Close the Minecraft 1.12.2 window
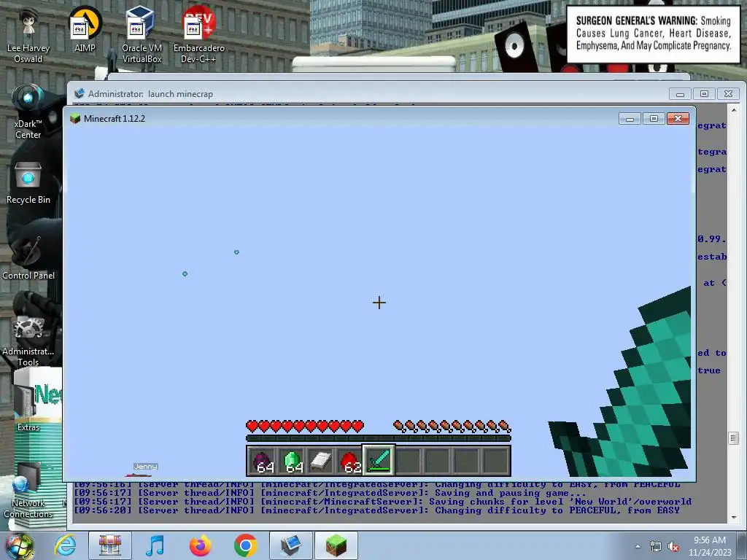 (678, 119)
